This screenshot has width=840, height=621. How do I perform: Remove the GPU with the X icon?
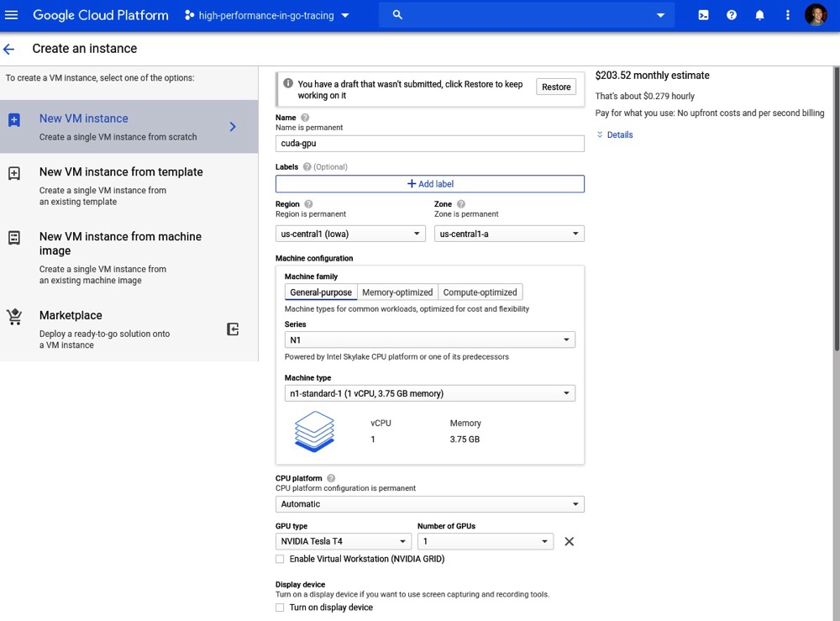pyautogui.click(x=570, y=542)
